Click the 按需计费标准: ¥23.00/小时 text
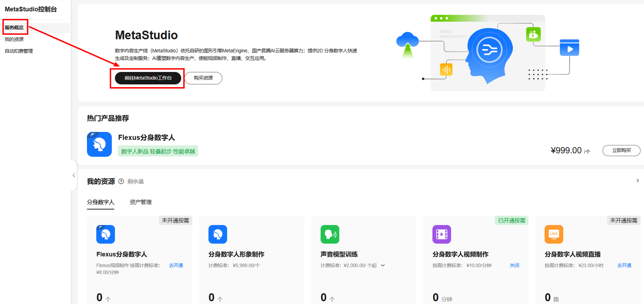 click(x=574, y=265)
